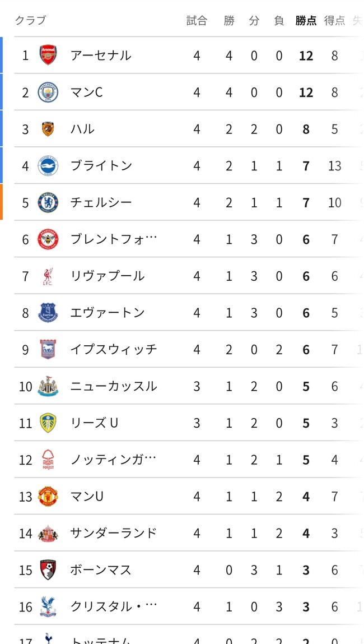Viewport: 364px width, 644px height.
Task: Click the Newcastle United crest
Action: (x=48, y=387)
